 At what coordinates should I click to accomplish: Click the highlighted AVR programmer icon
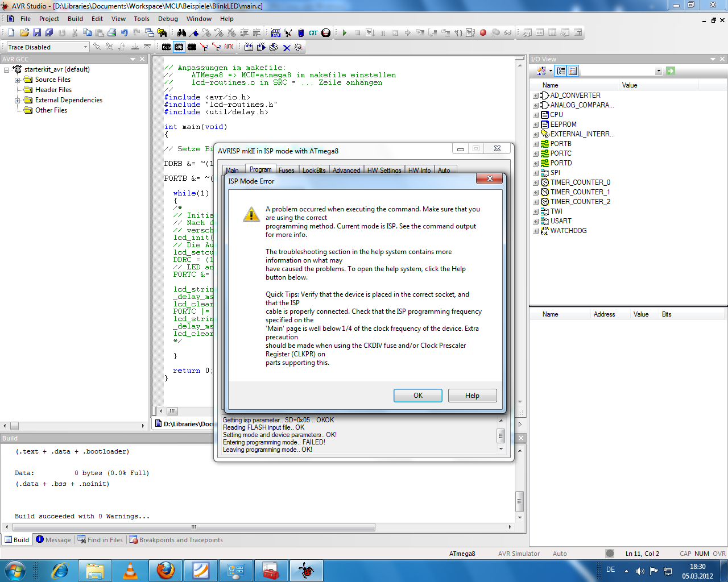(179, 47)
